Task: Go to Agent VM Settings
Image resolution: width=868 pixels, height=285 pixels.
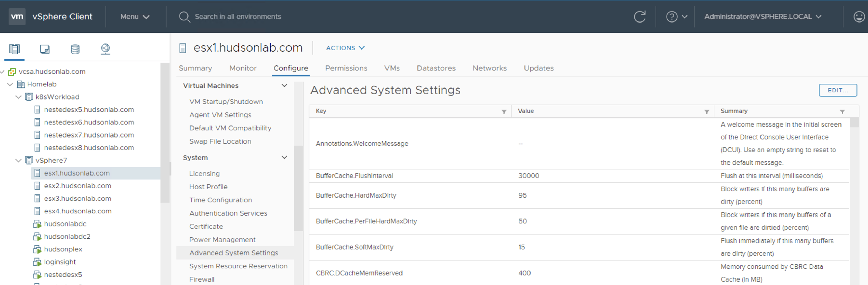Action: [220, 115]
